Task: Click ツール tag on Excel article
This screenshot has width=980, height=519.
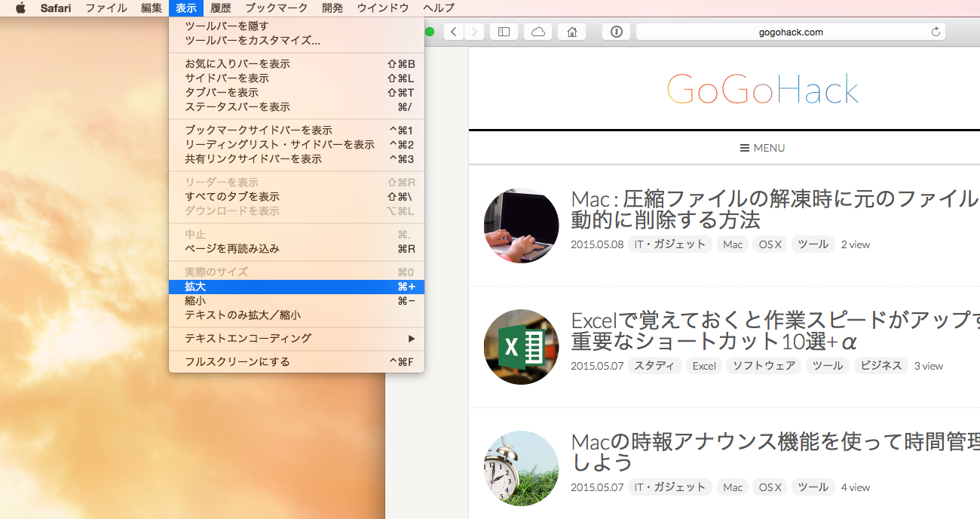Action: pos(828,366)
